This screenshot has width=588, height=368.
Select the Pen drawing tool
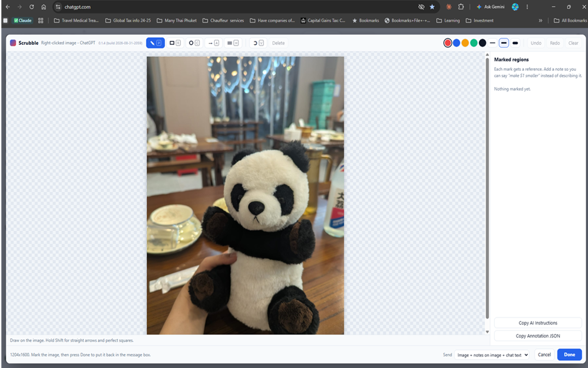click(155, 43)
